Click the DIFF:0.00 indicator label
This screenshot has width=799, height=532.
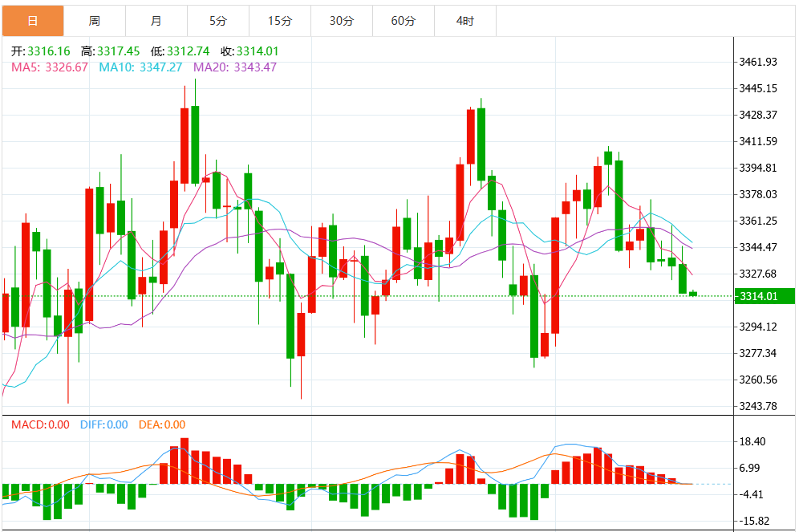tap(104, 425)
